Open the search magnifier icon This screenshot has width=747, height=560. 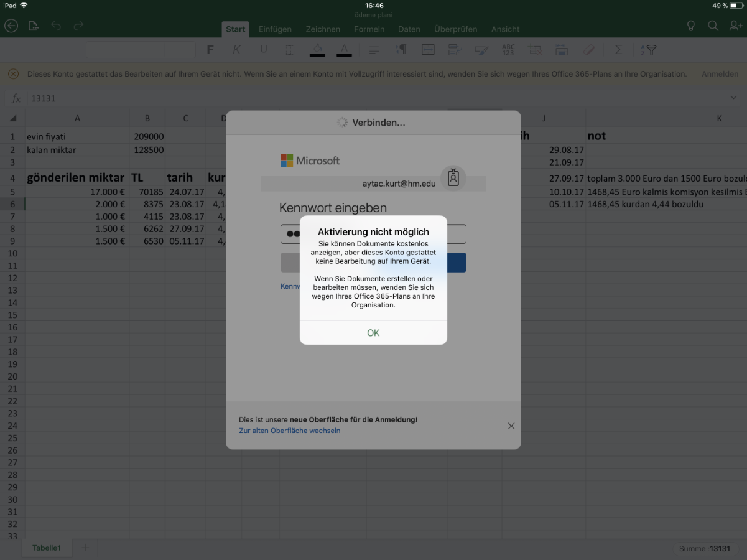[713, 26]
